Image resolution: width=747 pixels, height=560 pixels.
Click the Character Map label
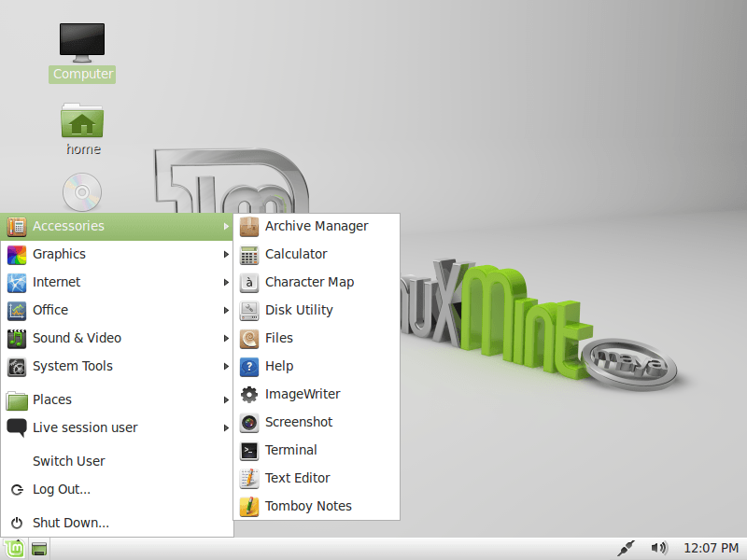tap(309, 283)
